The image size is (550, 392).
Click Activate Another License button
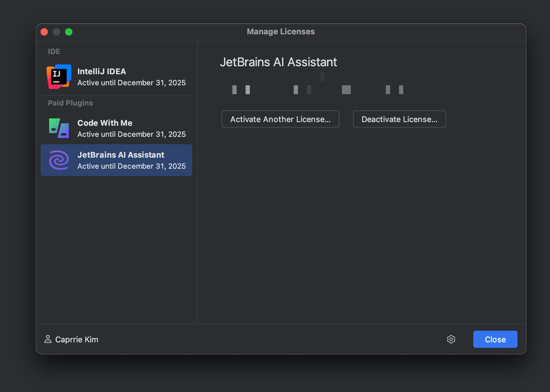(x=281, y=119)
